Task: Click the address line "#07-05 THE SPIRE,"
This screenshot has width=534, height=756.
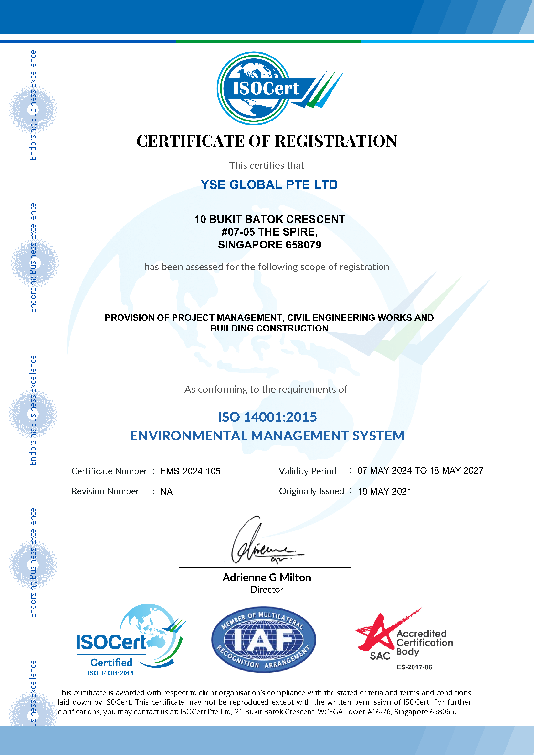Action: pyautogui.click(x=270, y=232)
